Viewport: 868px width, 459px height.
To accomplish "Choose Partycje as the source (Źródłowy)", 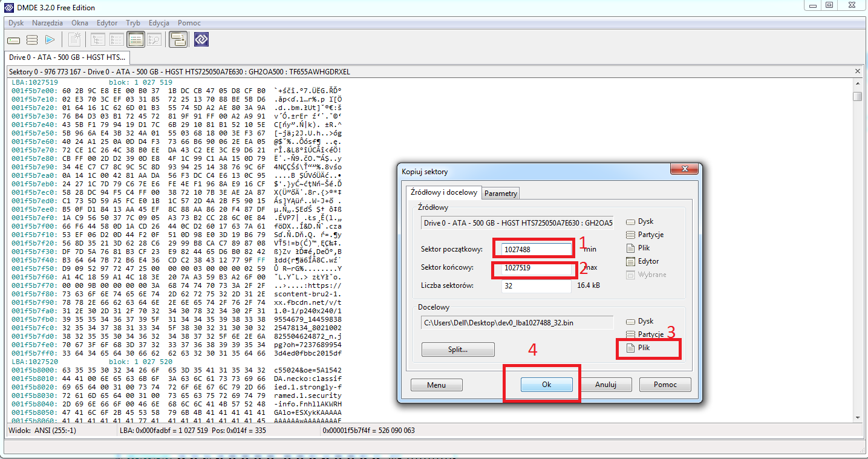I will click(645, 235).
